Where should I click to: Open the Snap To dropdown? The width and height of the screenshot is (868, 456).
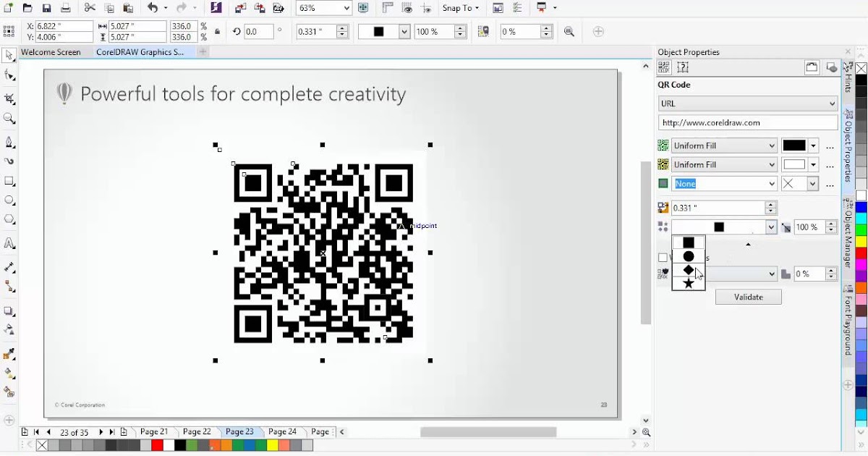point(461,8)
